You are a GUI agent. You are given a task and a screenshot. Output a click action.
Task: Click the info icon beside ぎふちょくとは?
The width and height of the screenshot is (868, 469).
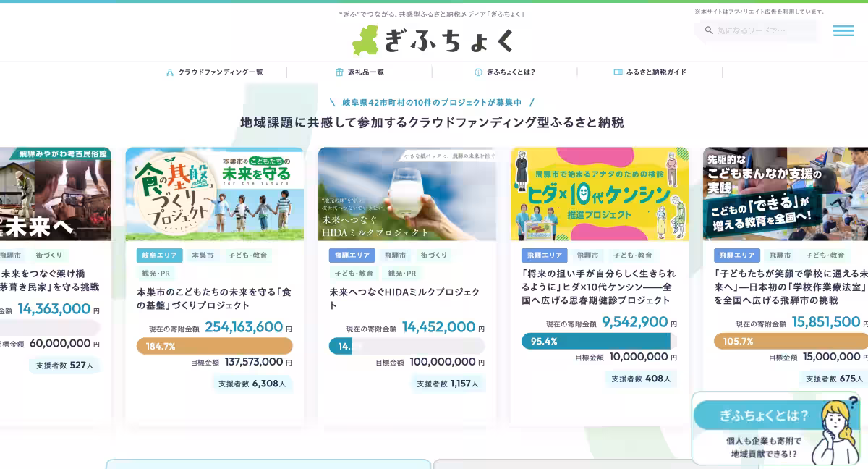point(478,72)
